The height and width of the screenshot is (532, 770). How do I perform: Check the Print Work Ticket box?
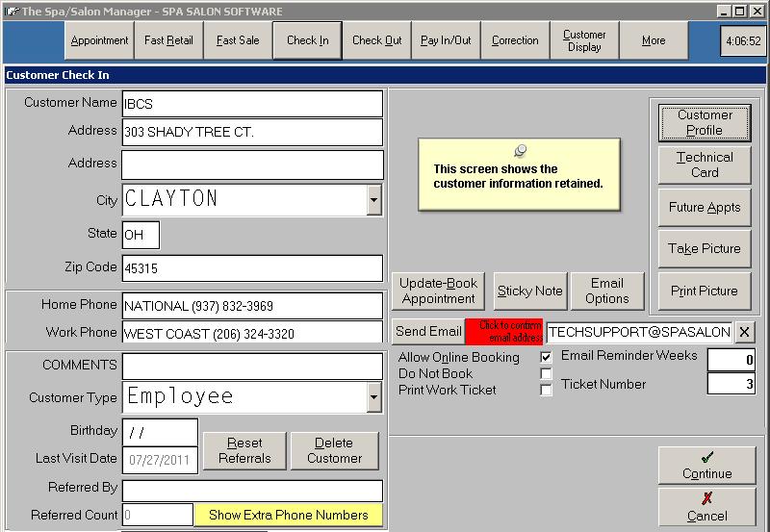click(547, 390)
